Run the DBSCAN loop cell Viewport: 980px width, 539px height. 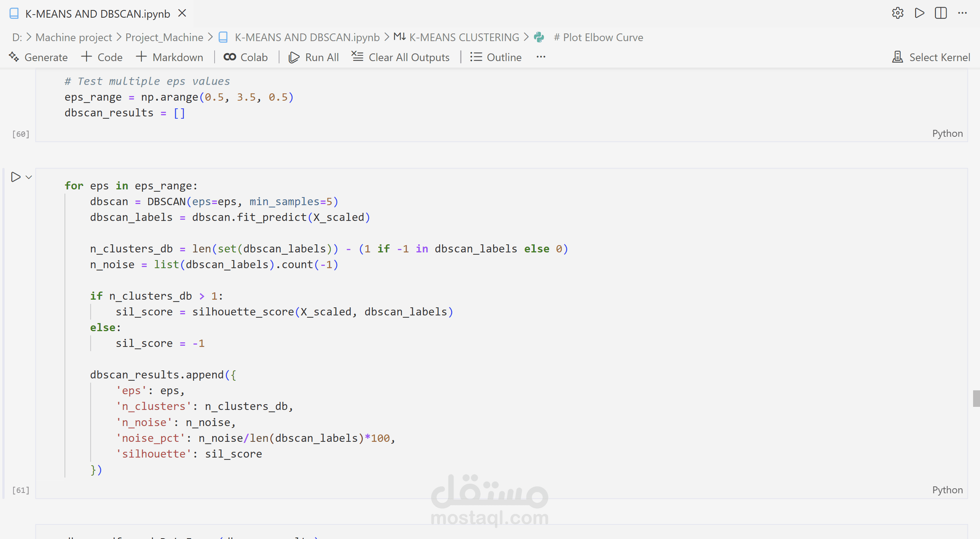[16, 177]
